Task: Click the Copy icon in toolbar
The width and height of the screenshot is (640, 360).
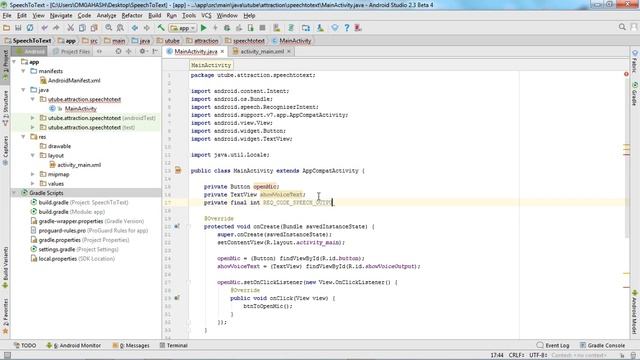Action: [82, 28]
